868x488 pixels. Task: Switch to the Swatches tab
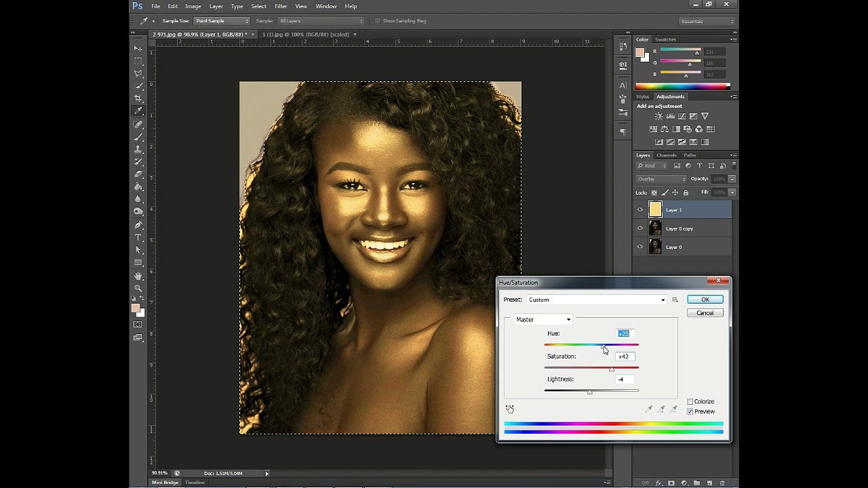click(x=666, y=39)
